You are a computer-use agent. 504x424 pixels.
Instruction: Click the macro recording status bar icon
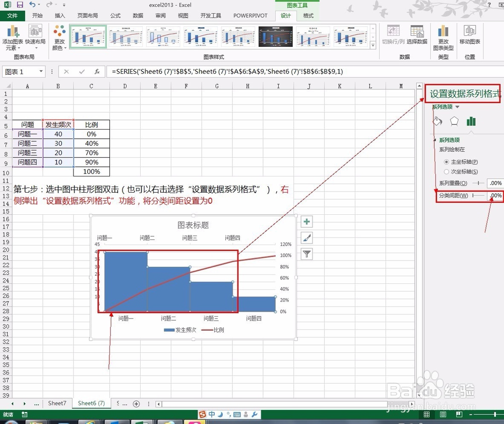24,414
